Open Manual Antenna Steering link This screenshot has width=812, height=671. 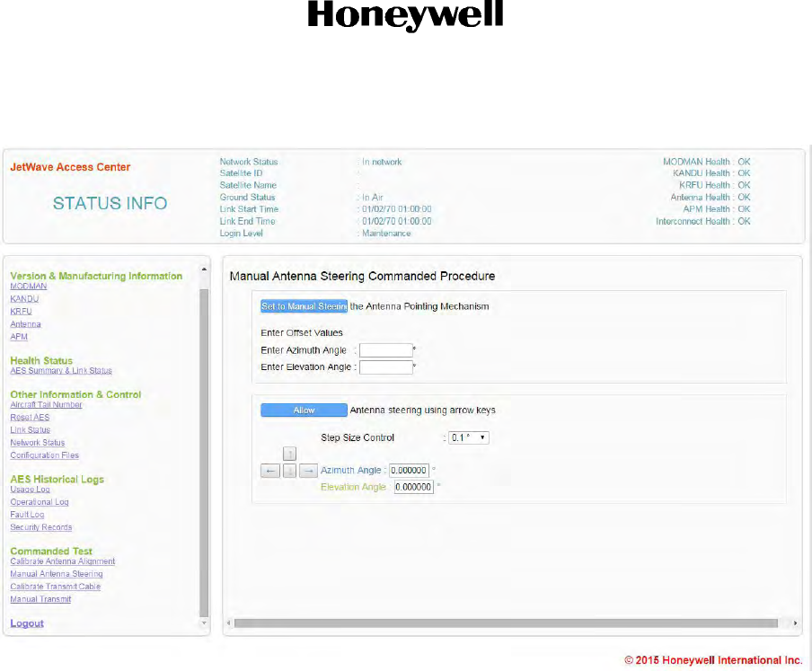click(57, 574)
